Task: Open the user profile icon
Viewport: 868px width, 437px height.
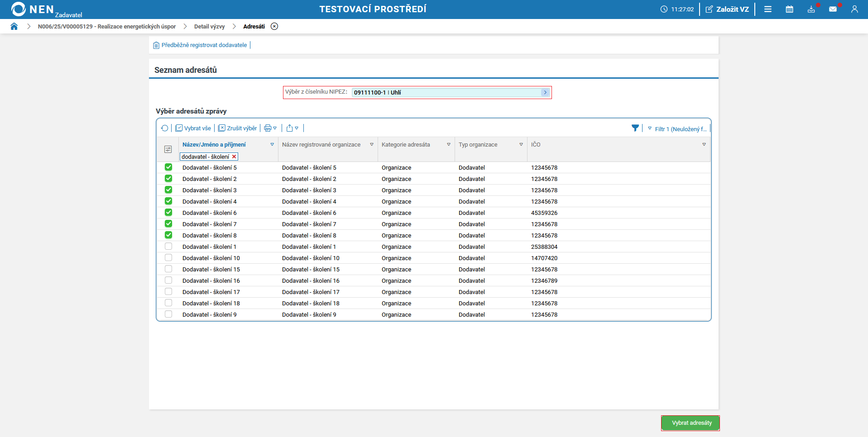Action: [x=854, y=9]
